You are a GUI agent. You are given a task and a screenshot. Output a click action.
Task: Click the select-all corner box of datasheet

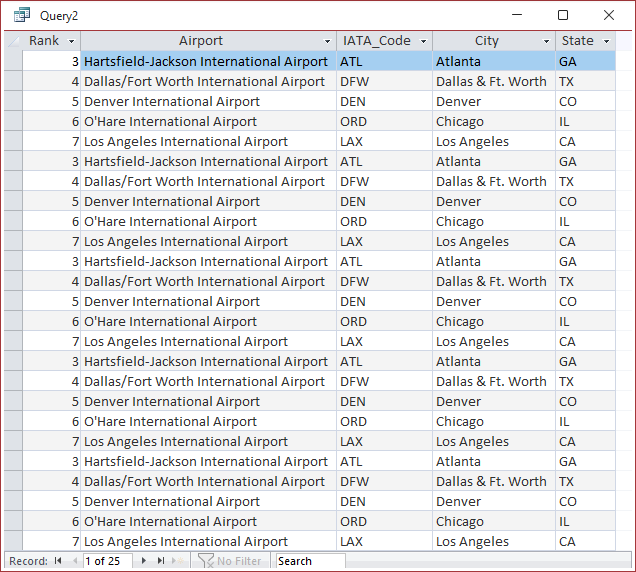[13, 41]
